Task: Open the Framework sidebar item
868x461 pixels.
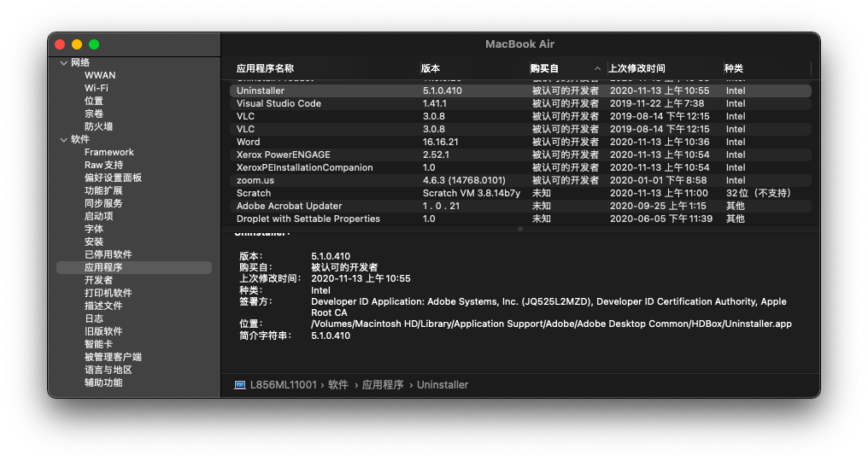Action: (108, 152)
